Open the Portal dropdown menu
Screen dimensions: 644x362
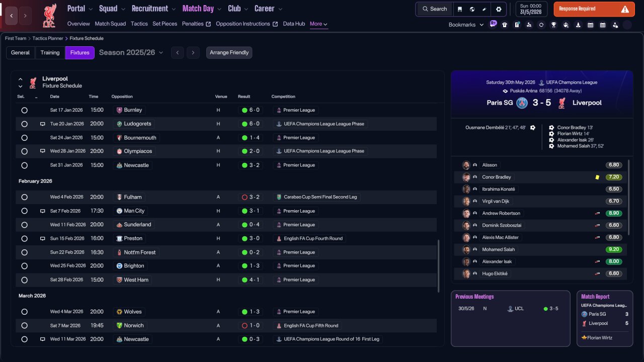coord(80,9)
